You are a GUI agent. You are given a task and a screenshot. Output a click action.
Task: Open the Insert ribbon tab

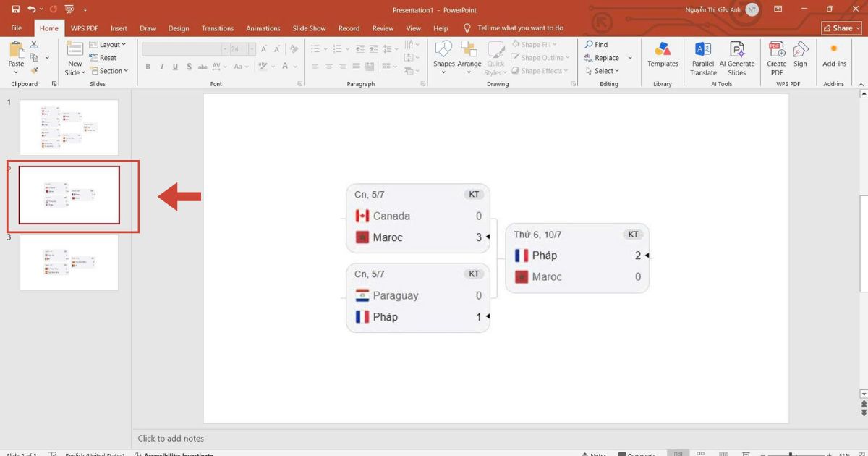(x=119, y=28)
